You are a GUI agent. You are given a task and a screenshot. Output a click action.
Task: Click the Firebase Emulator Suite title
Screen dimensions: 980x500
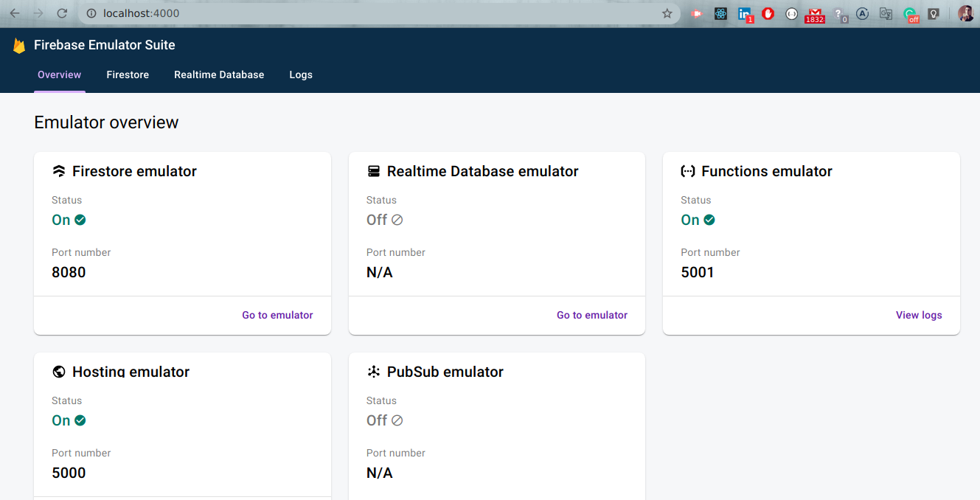[x=105, y=45]
